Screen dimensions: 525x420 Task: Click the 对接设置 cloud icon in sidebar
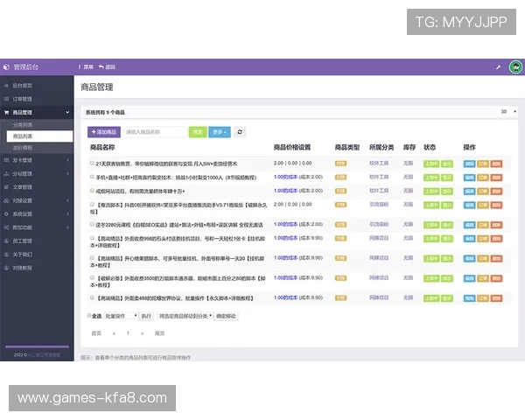pyautogui.click(x=6, y=200)
